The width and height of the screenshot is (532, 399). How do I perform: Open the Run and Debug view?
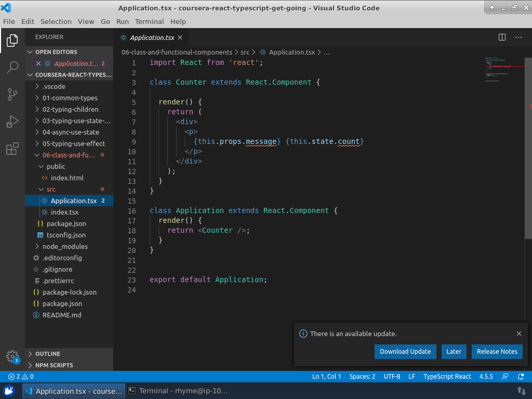coord(12,122)
